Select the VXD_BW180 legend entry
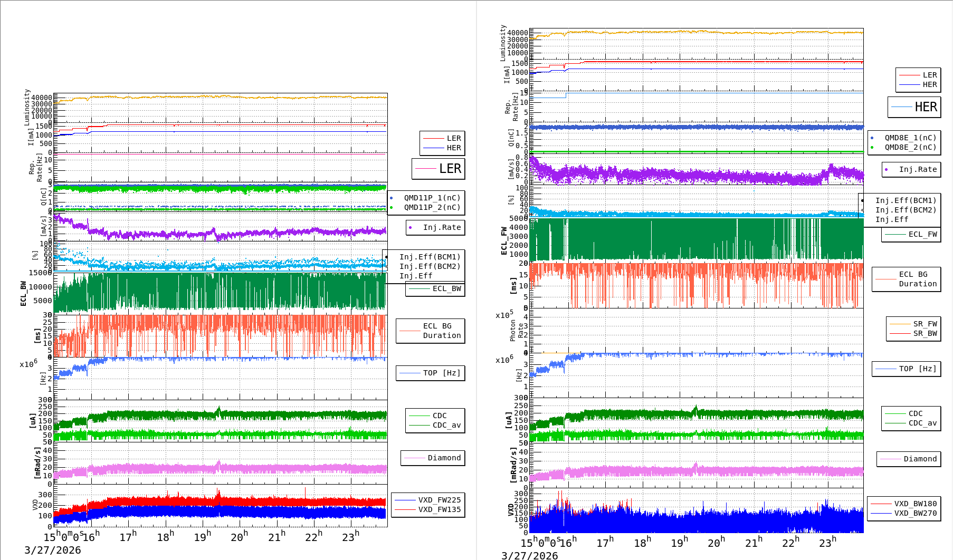 coord(914,504)
